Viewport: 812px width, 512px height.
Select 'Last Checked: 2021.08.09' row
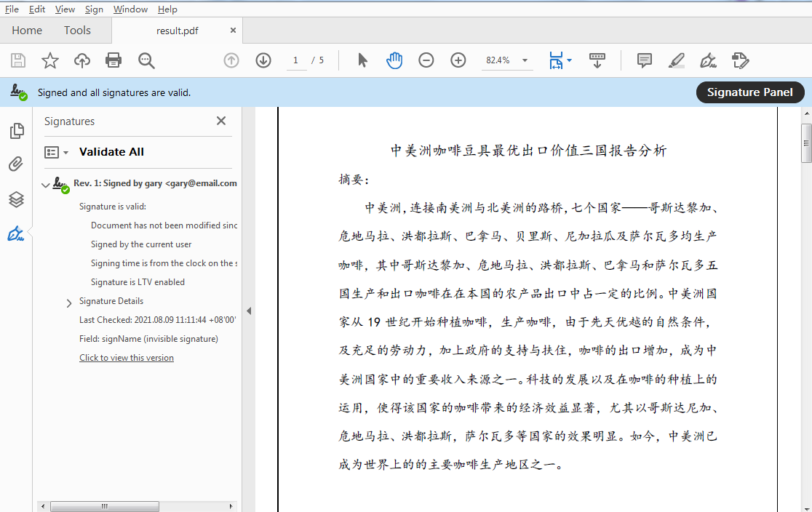click(157, 320)
